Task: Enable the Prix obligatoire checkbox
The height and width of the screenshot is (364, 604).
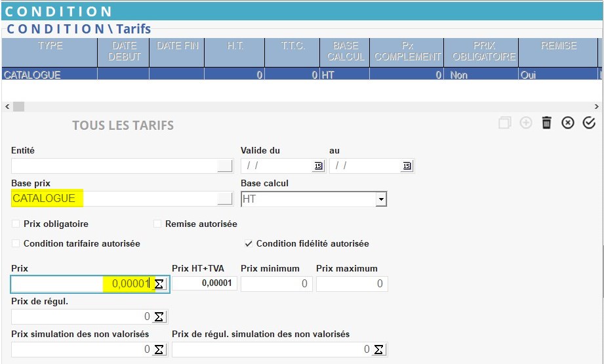Action: pos(16,224)
